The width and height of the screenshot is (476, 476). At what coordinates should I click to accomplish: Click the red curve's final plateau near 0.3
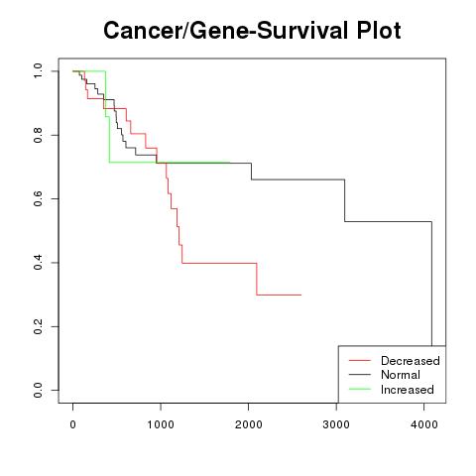tap(279, 295)
